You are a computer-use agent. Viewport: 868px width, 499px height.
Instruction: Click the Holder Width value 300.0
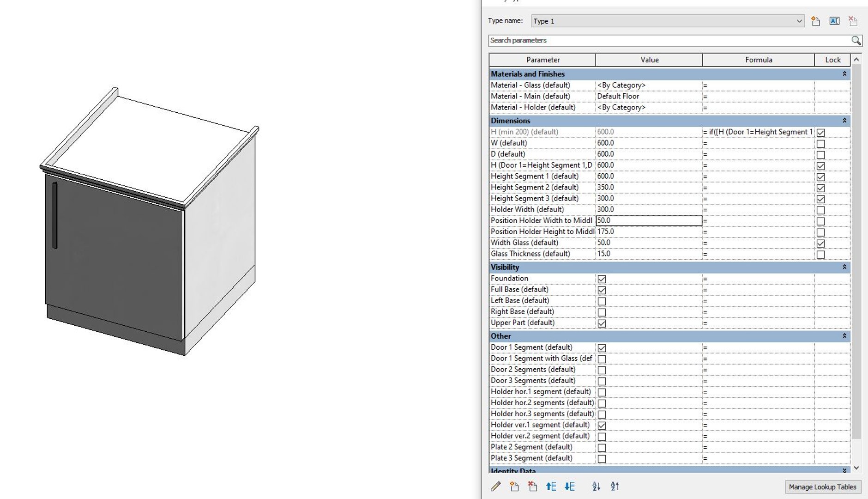coord(649,209)
